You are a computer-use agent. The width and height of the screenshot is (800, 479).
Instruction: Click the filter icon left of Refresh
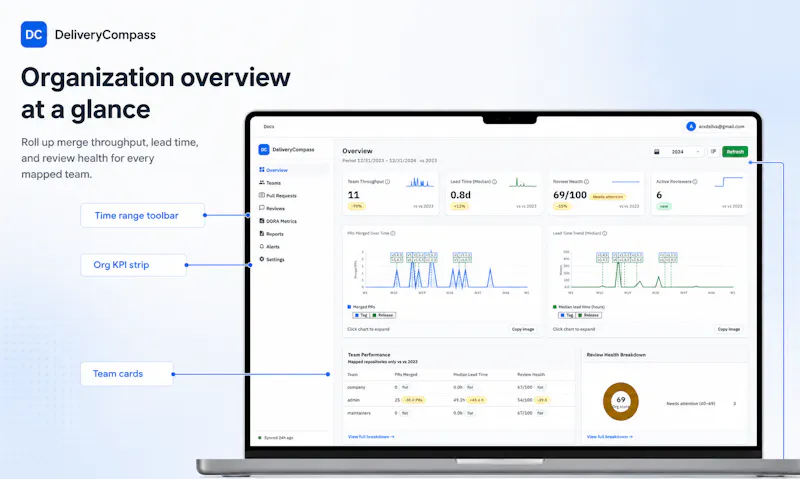click(713, 152)
